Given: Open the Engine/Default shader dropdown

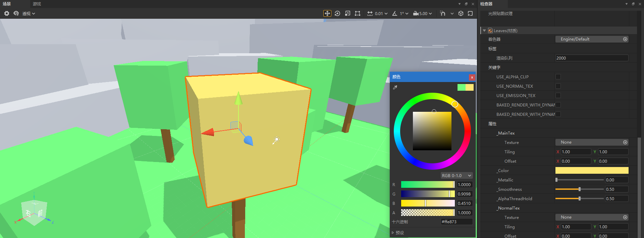Looking at the screenshot, I should (x=592, y=39).
